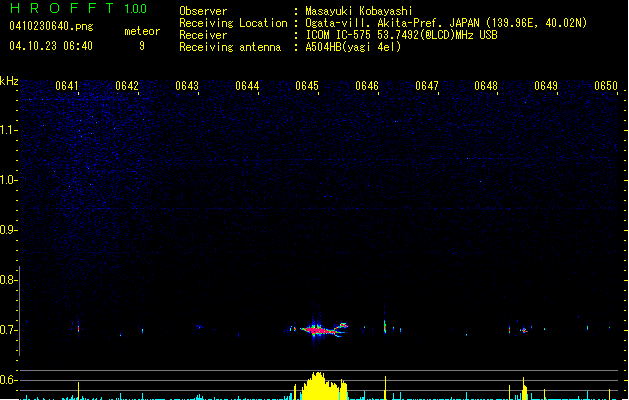Click the 0647 time marker

point(427,86)
